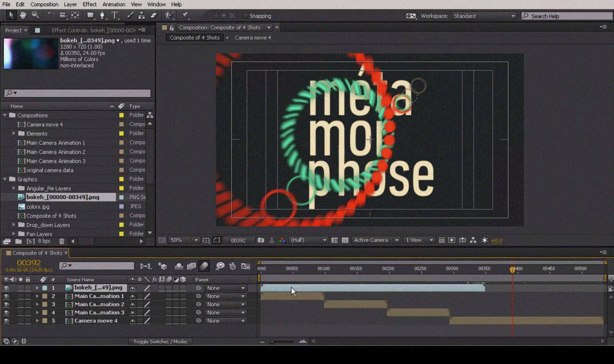Open Parent dropdown for Camera move 4
This screenshot has width=614, height=364.
(225, 321)
